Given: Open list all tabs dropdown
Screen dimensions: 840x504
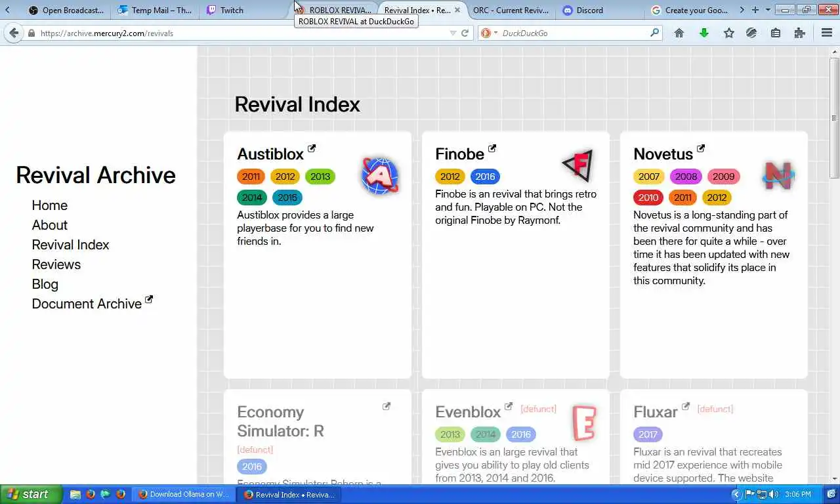Looking at the screenshot, I should tap(768, 10).
